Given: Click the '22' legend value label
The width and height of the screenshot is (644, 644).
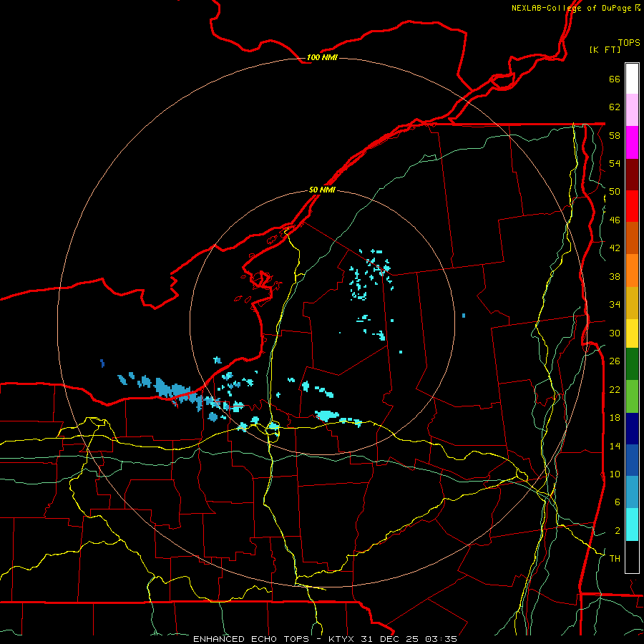Looking at the screenshot, I should pos(615,389).
